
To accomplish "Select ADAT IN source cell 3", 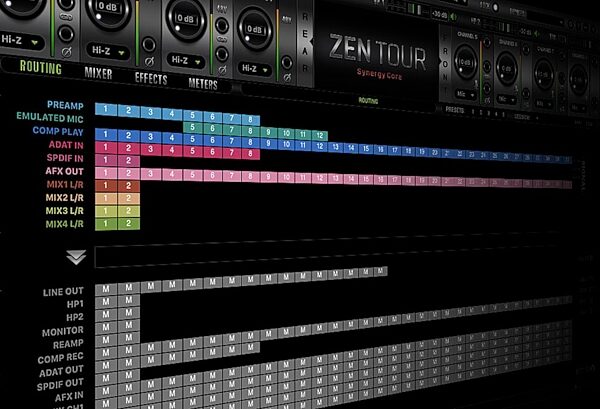I will click(150, 149).
